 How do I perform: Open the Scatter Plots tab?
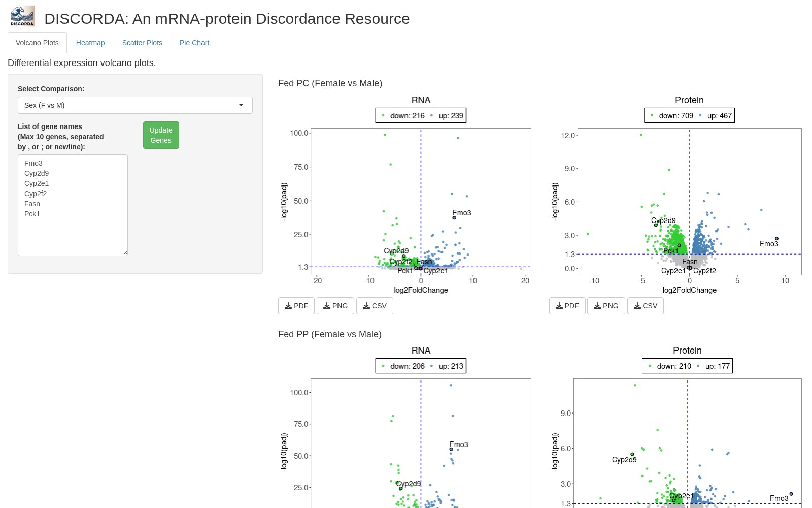[x=142, y=43]
